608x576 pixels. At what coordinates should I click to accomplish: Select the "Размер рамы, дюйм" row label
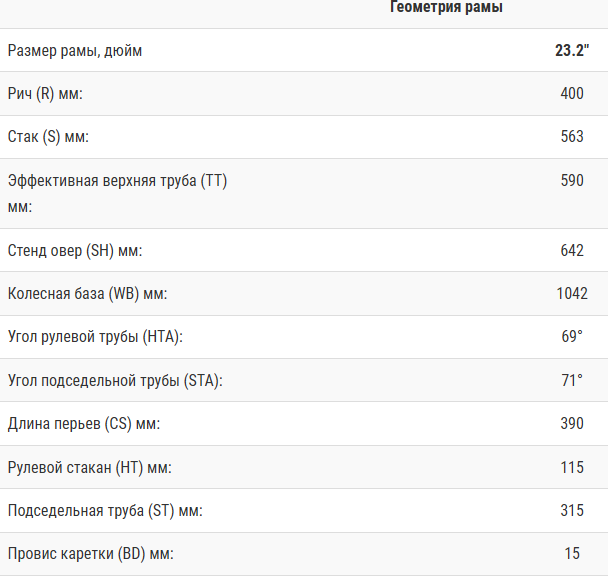click(75, 50)
